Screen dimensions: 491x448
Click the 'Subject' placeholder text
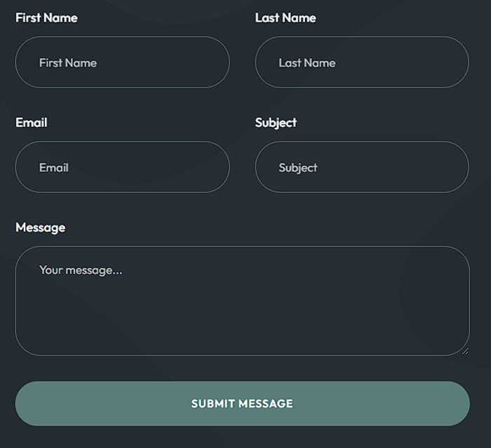[298, 168]
